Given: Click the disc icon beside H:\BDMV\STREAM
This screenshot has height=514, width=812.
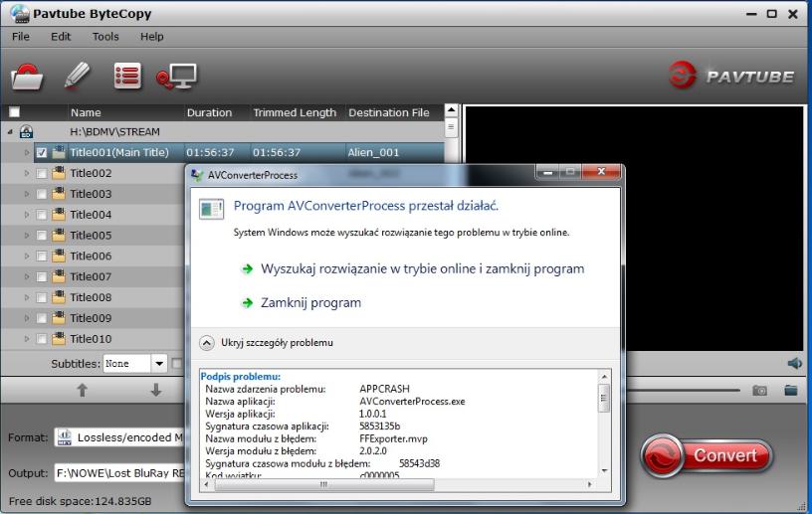Looking at the screenshot, I should pyautogui.click(x=27, y=132).
